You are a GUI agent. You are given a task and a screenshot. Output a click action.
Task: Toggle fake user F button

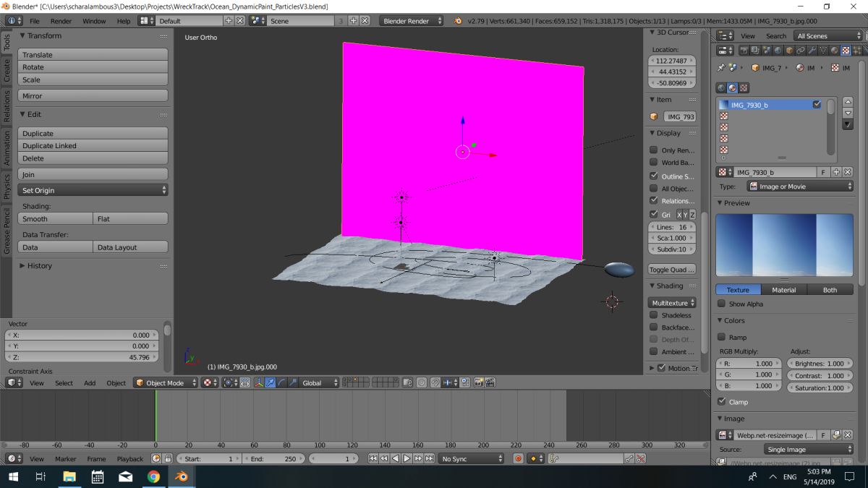pos(823,172)
